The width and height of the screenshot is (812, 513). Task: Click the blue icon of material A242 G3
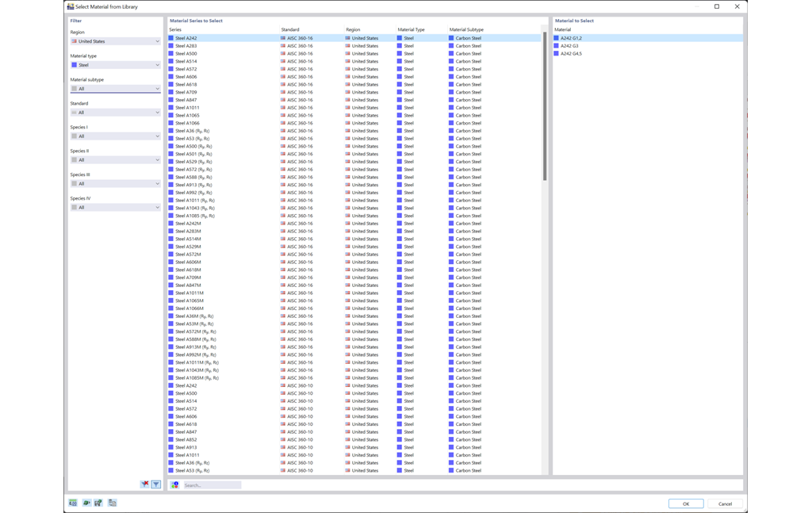557,45
